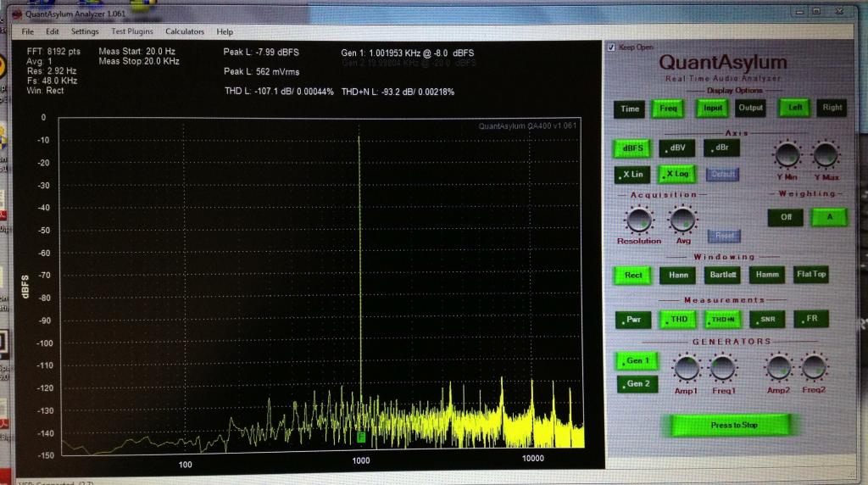Click the axis Default button
868x485 pixels.
pyautogui.click(x=723, y=175)
